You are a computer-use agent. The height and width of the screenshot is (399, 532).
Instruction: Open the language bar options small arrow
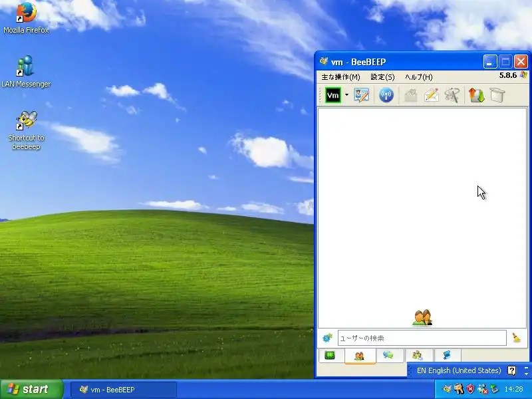click(526, 374)
